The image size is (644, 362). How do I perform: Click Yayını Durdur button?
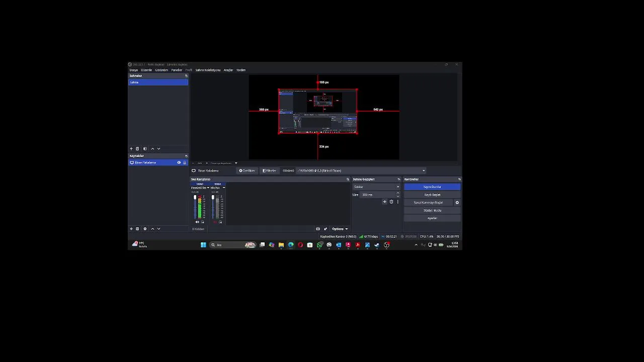coord(432,187)
